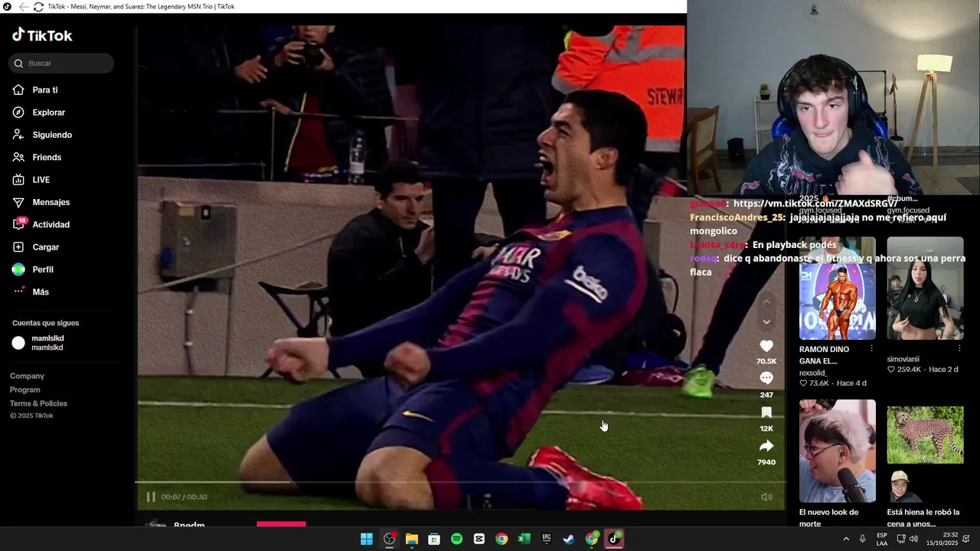Viewport: 980px width, 551px height.
Task: Open rexsolid_ creator name
Action: tap(813, 373)
